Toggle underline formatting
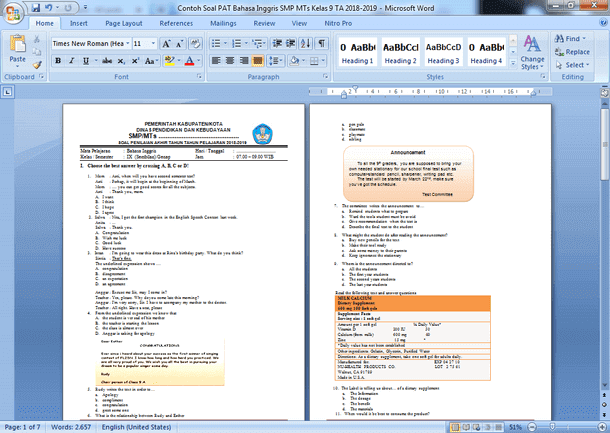Viewport: 610px width, 433px height. pos(86,61)
